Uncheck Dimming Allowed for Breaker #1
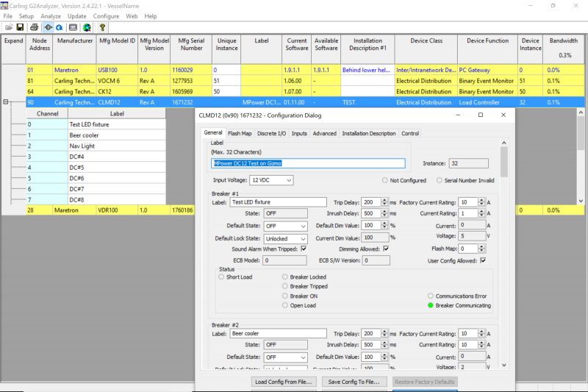The image size is (588, 392). pos(386,249)
